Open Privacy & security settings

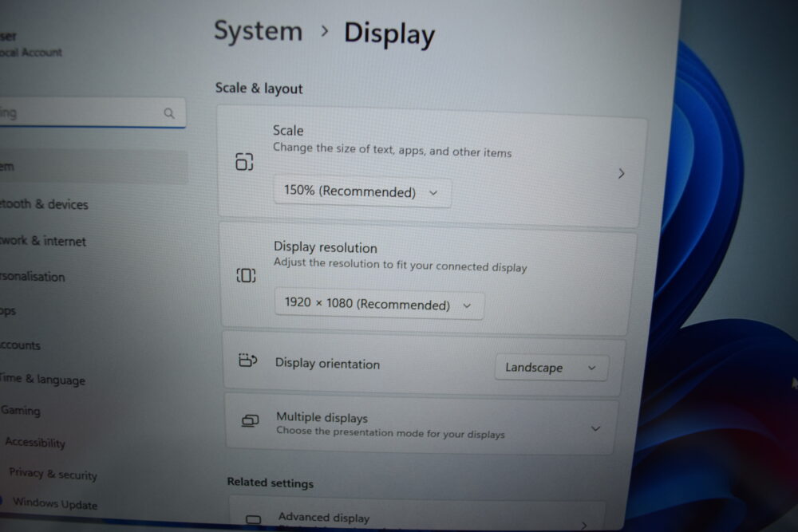pyautogui.click(x=53, y=474)
